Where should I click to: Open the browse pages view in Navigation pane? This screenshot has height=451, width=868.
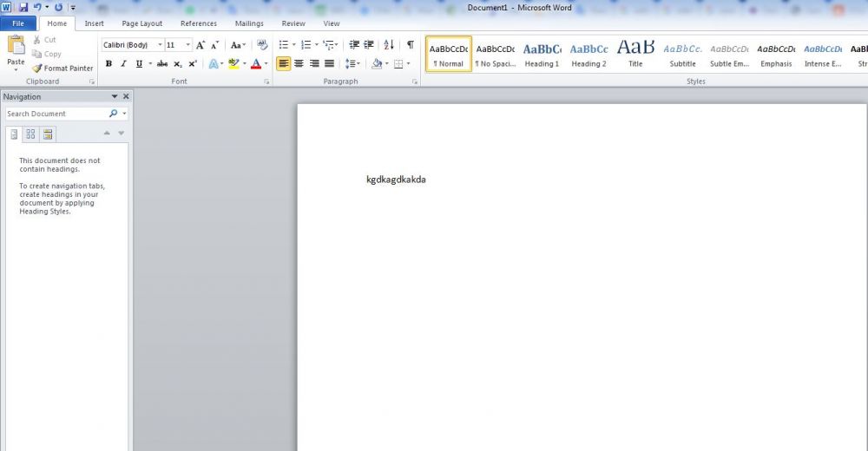coord(30,134)
